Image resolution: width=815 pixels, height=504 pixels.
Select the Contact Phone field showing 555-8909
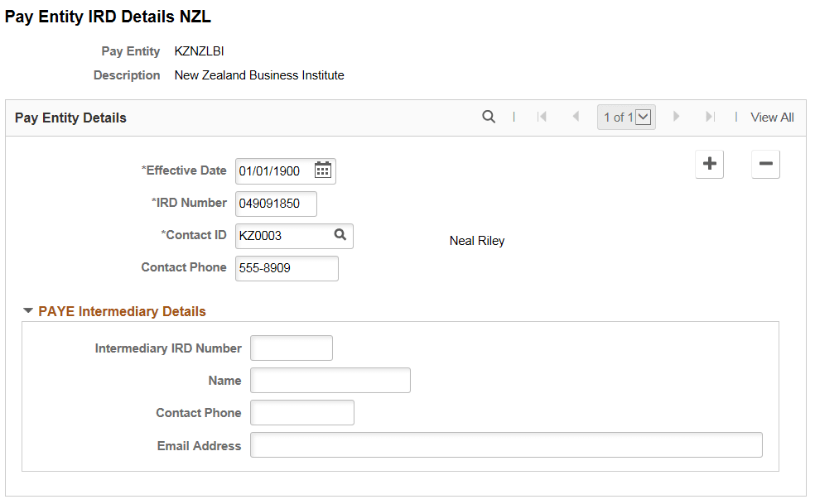pos(286,268)
